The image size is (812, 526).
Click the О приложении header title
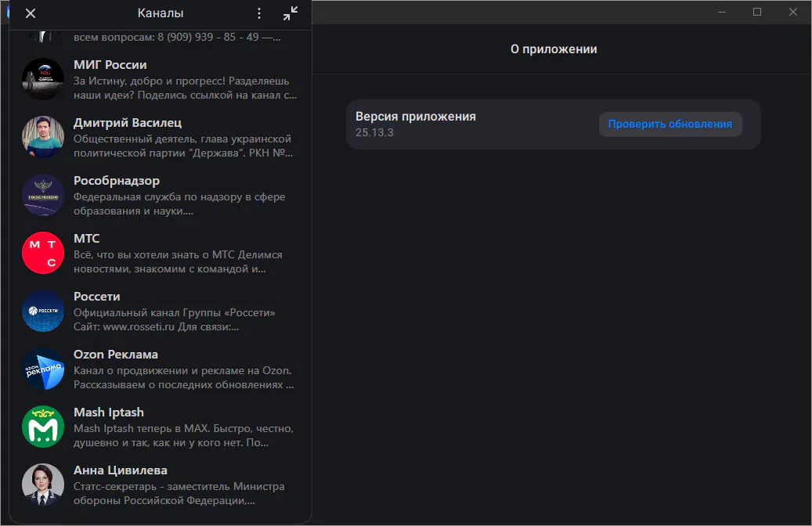554,49
